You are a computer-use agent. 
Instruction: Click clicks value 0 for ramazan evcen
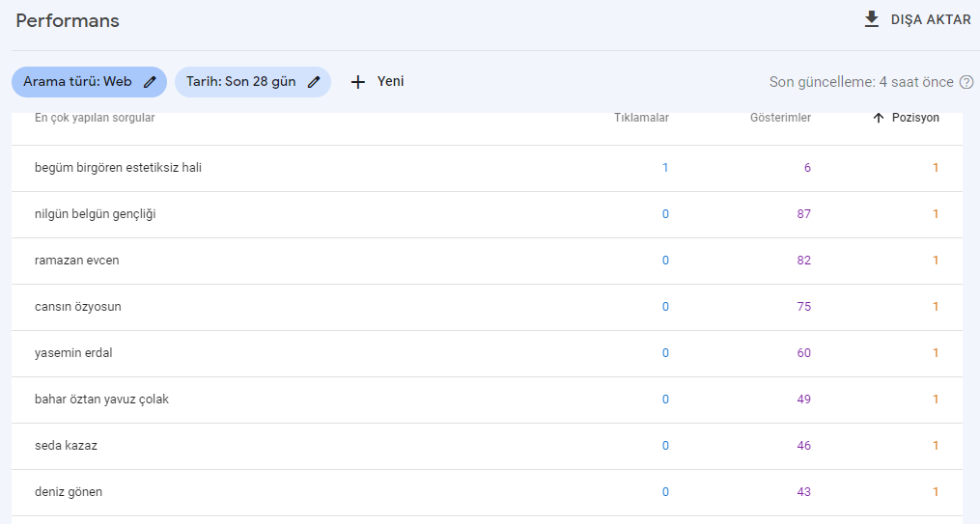point(665,261)
